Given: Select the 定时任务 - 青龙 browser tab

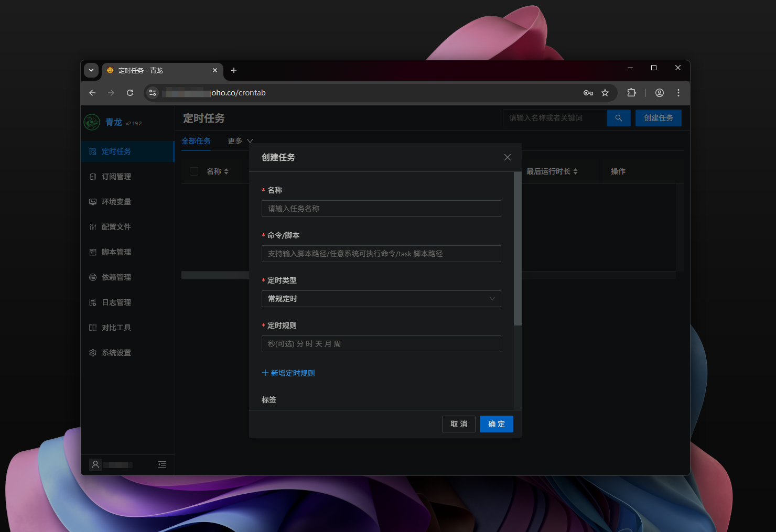Looking at the screenshot, I should click(x=162, y=70).
